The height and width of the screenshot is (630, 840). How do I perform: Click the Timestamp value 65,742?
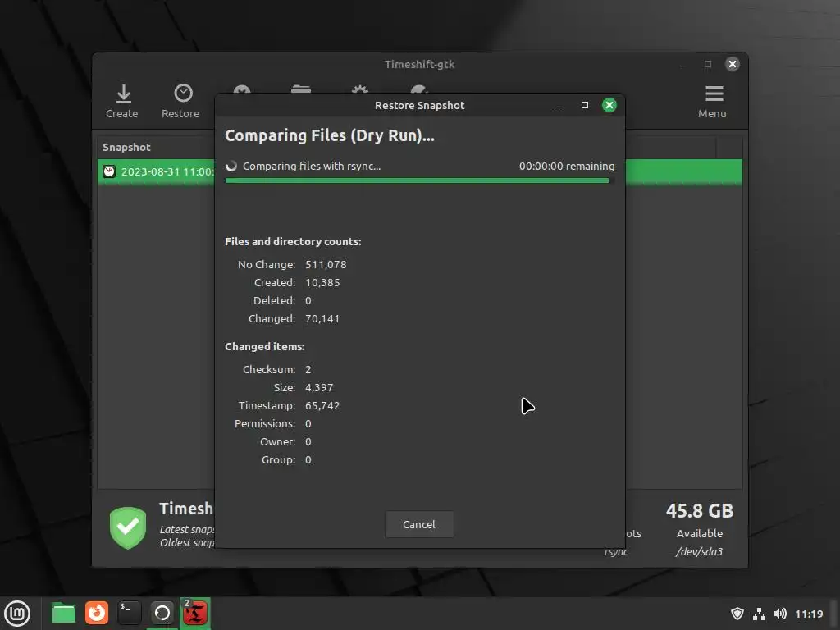(x=322, y=405)
